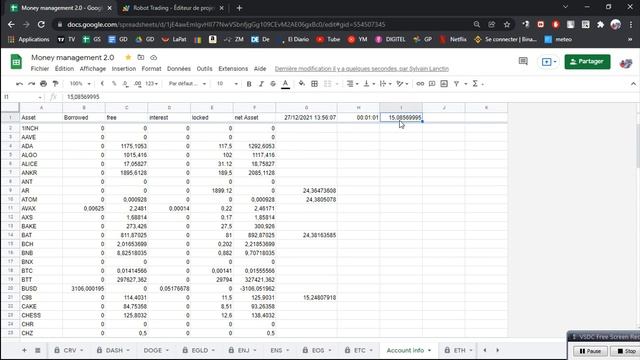
Task: Open the Insertion menu
Action: tap(124, 69)
